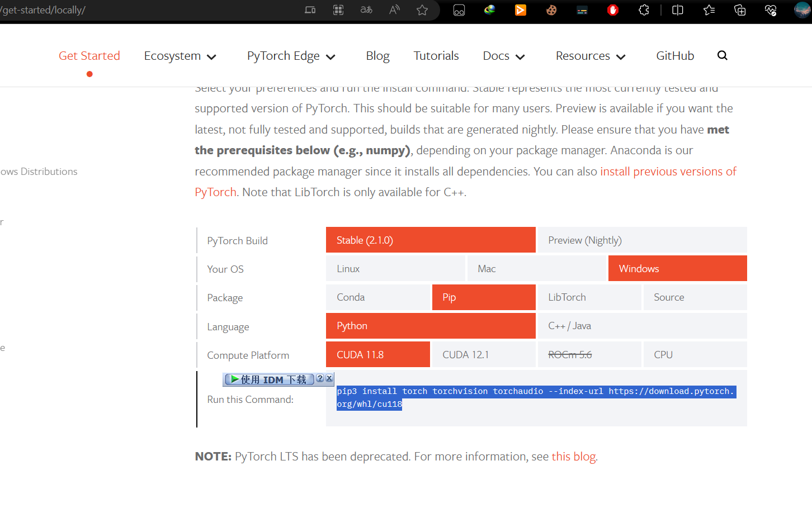Select ROCm 5.6 compute platform
The height and width of the screenshot is (532, 812).
[x=589, y=354]
